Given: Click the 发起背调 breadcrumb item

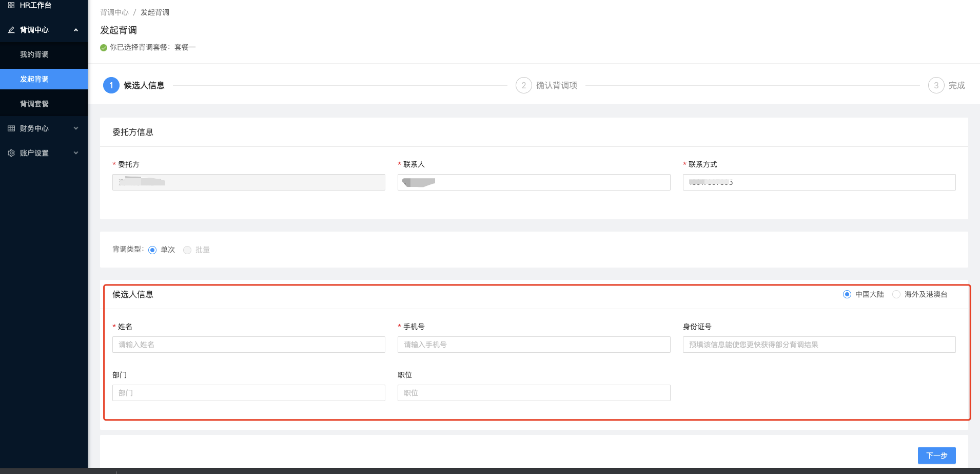Looking at the screenshot, I should [155, 12].
